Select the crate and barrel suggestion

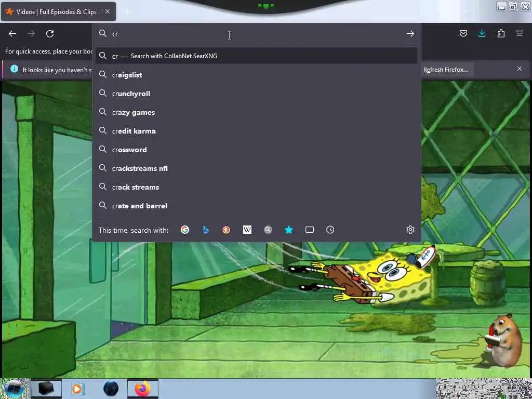coord(257,206)
